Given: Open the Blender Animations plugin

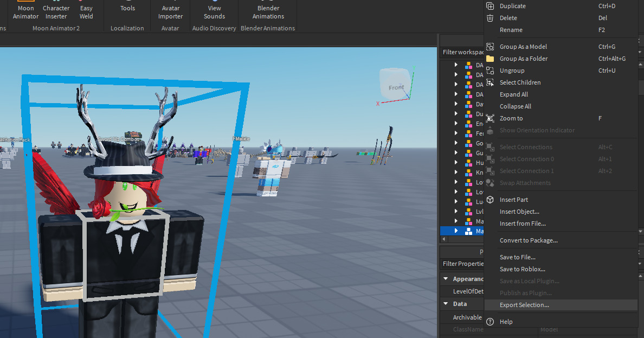Looking at the screenshot, I should click(x=268, y=11).
